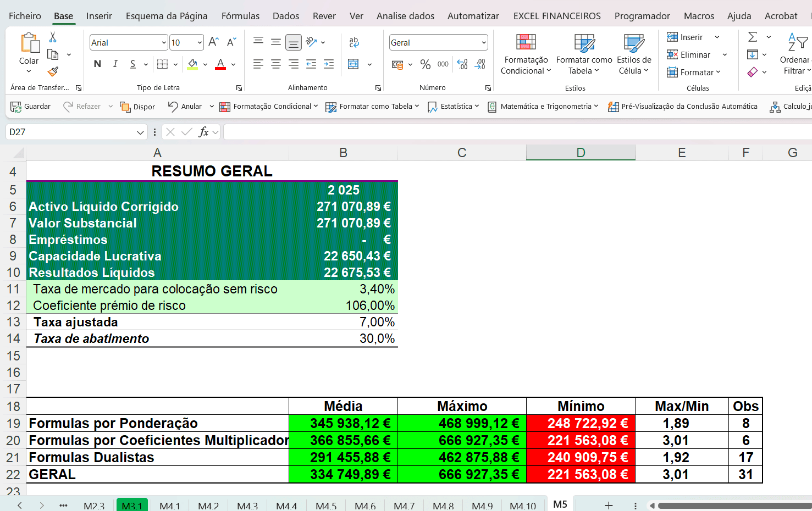
Task: Click the AutoSum sigma icon
Action: [x=753, y=37]
